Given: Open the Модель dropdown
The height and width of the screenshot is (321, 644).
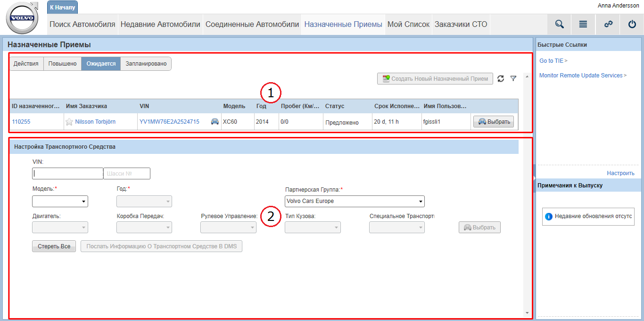Looking at the screenshot, I should 60,202.
